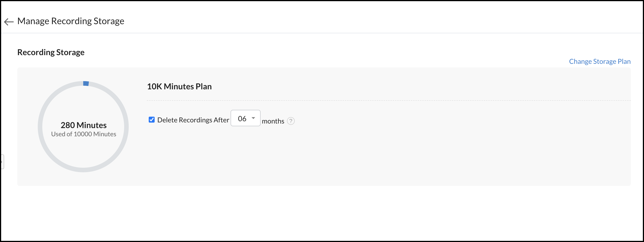Click the word Plan in the Change Storage Plan link
Screen dimensions: 644x242
click(624, 61)
